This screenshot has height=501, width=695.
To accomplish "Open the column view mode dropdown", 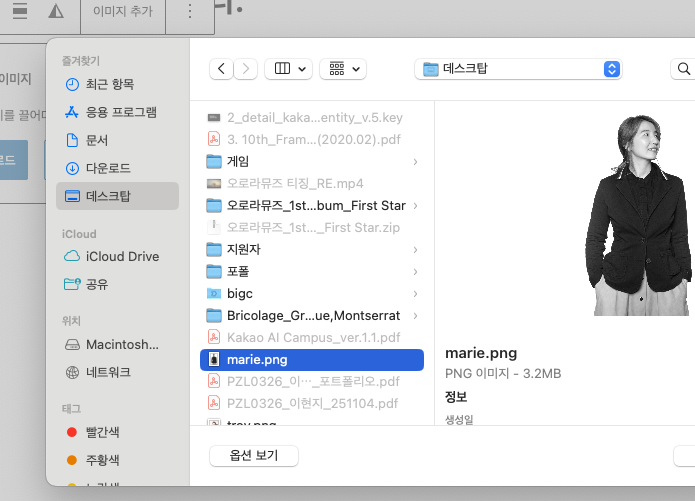I will pos(288,69).
